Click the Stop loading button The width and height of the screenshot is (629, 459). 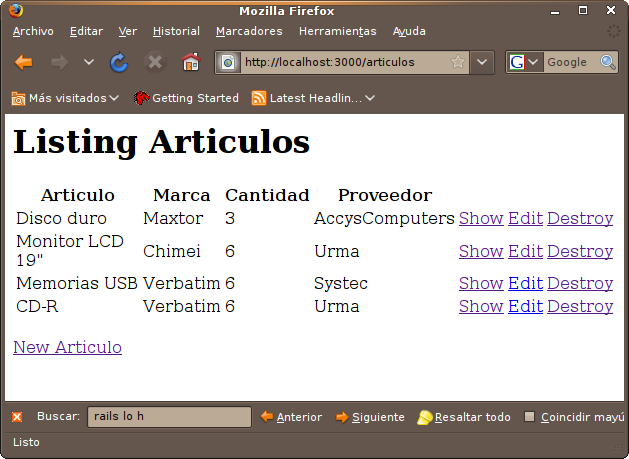[x=154, y=62]
